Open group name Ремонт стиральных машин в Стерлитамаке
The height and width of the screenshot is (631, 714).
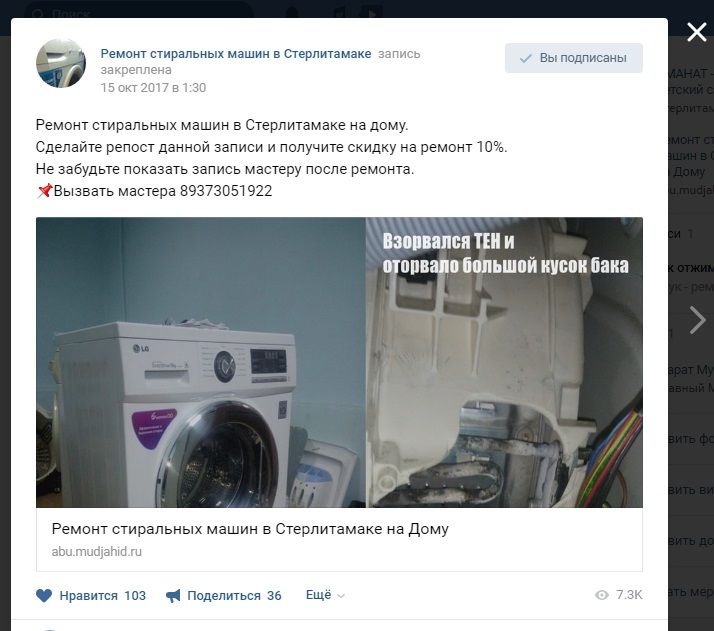coord(236,54)
